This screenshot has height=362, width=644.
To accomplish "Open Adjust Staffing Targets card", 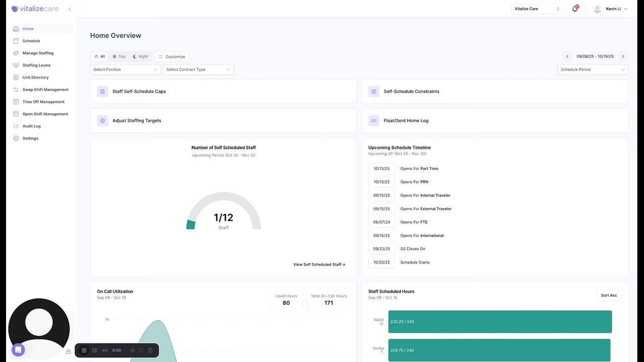I will pos(223,121).
